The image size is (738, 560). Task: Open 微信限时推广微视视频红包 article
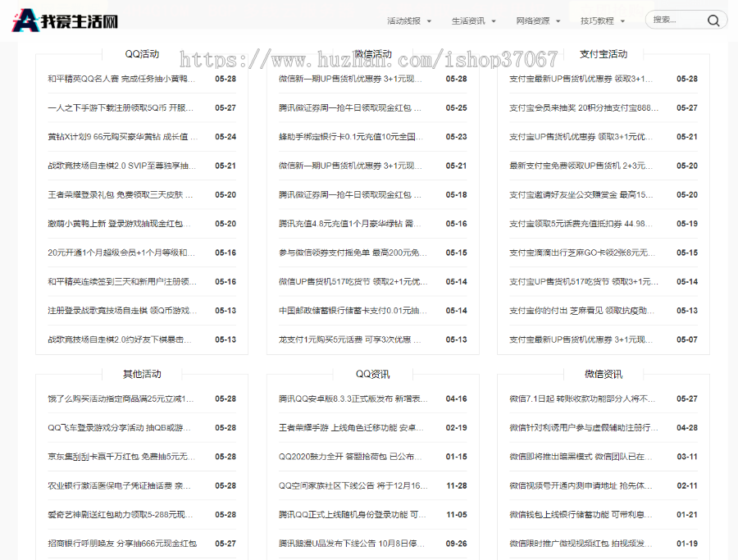(581, 544)
